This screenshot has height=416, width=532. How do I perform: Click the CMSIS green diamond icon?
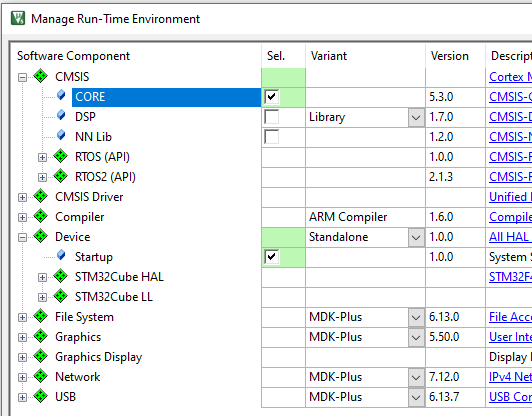click(41, 76)
